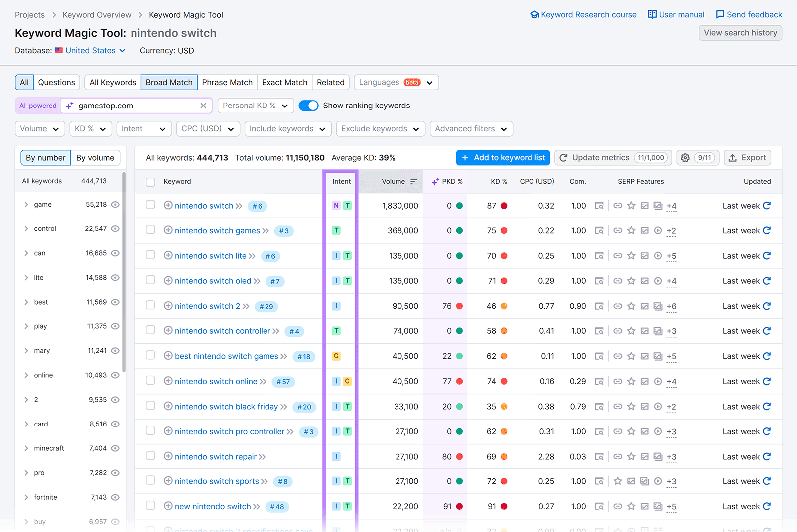This screenshot has width=797, height=532.
Task: Open the Advanced filters dropdown
Action: coord(470,128)
